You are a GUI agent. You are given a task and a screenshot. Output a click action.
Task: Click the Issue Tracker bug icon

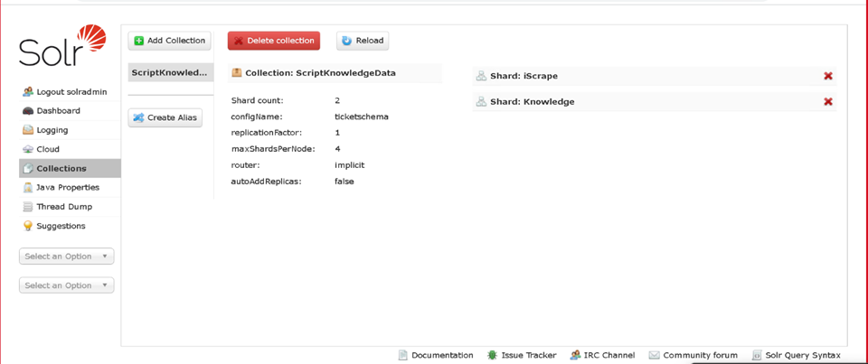tap(492, 355)
